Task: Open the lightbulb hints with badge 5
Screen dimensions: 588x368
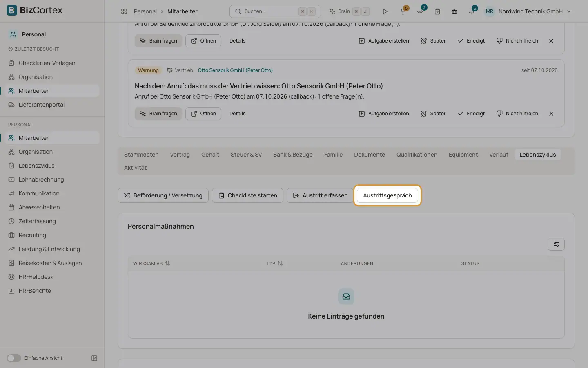Action: coord(403,11)
